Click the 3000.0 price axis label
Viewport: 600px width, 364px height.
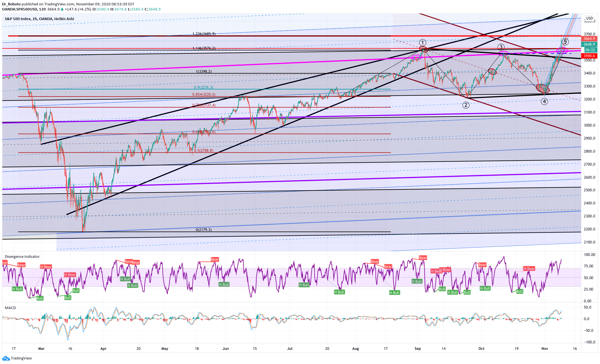point(590,125)
